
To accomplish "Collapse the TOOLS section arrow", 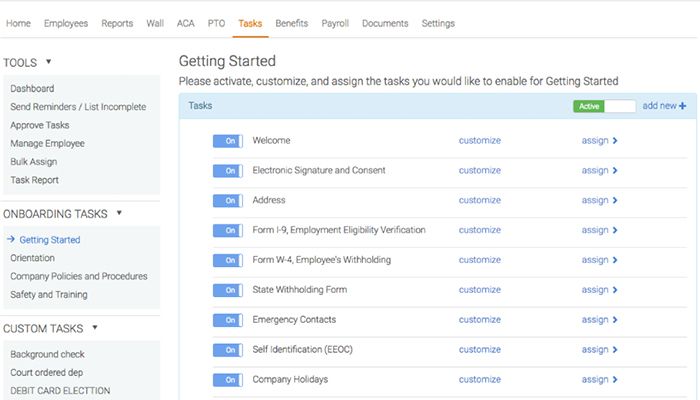I will pos(48,62).
